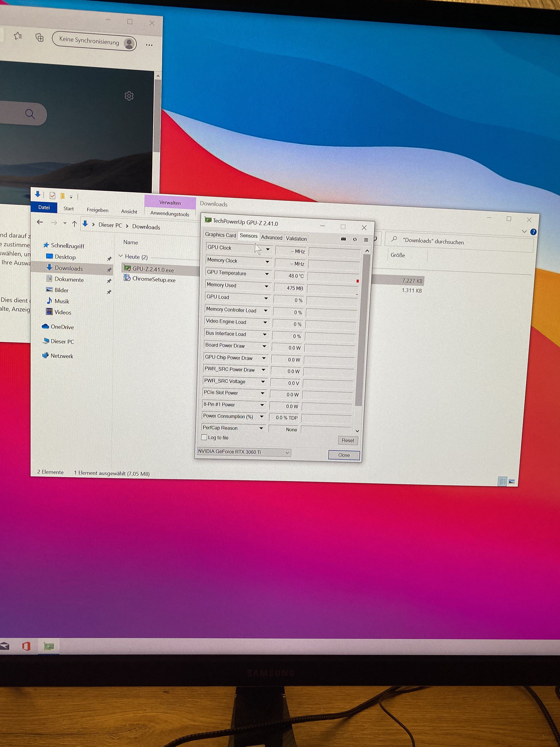Click the Close button in GPU-Z
560x747 pixels.
click(x=344, y=455)
